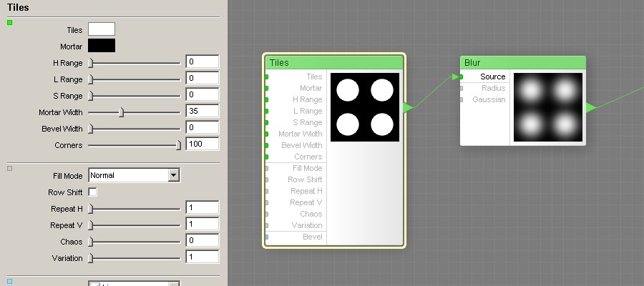Click the white Tiles color swatch
Viewport: 644px width, 286px height.
101,29
